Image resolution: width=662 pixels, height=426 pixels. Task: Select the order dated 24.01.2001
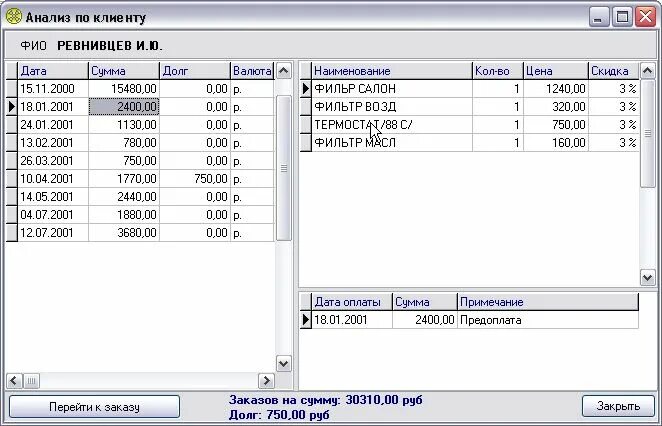(140, 125)
